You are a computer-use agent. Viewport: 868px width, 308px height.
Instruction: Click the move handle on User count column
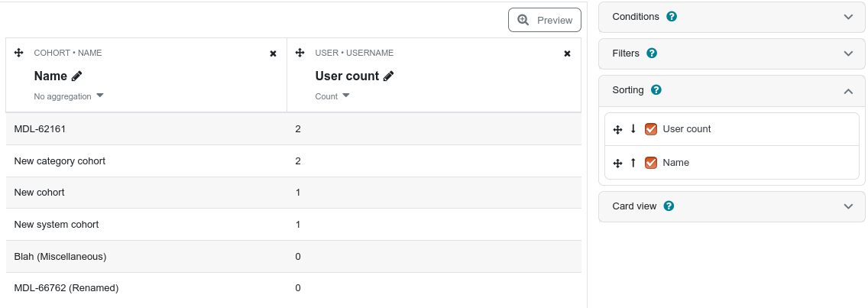[x=300, y=53]
